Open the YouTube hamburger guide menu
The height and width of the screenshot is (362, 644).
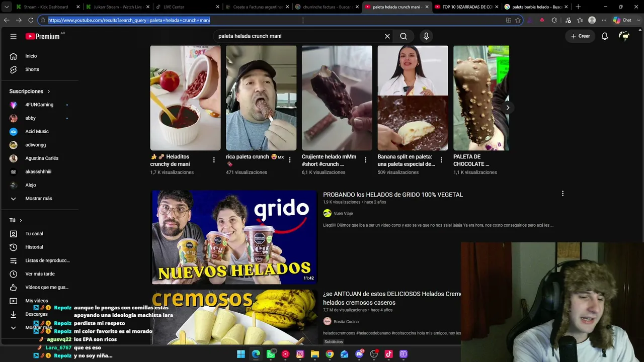14,36
